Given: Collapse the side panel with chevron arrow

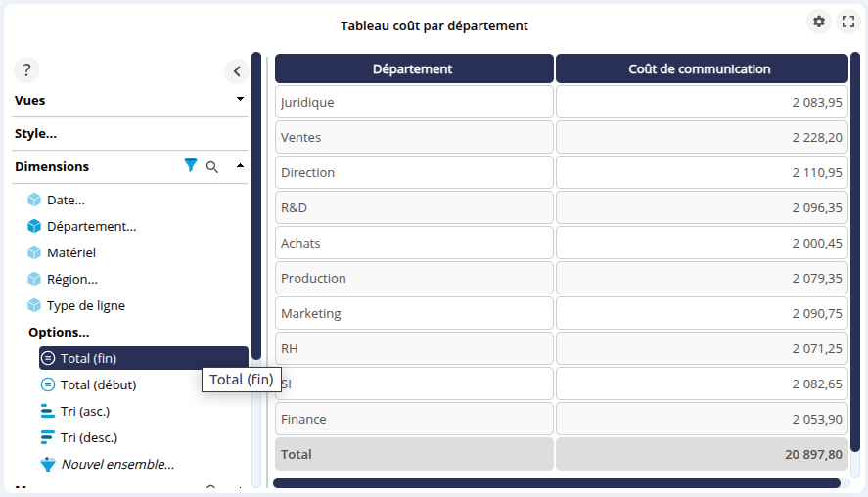Looking at the screenshot, I should pos(237,71).
